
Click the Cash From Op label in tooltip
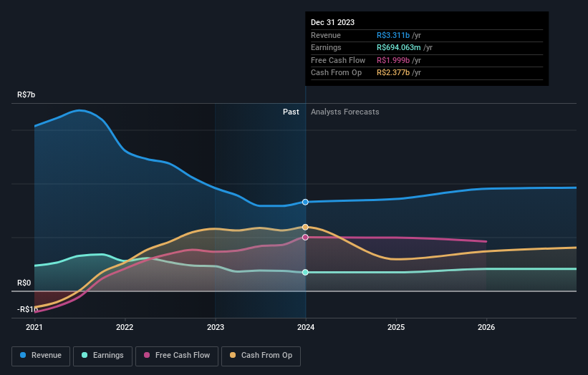(336, 73)
